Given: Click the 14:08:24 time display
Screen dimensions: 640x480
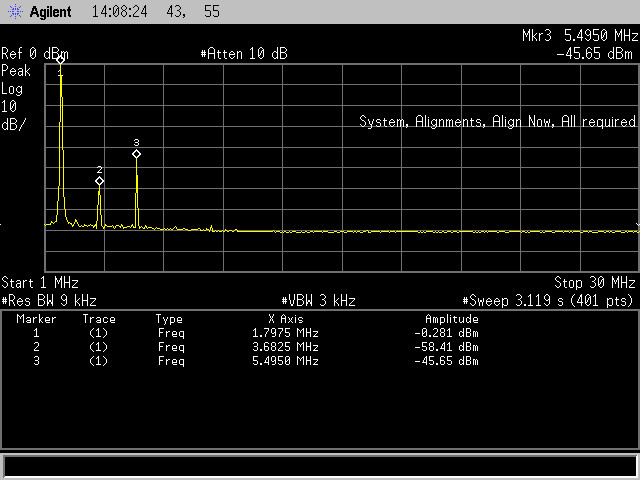Looking at the screenshot, I should tap(119, 11).
